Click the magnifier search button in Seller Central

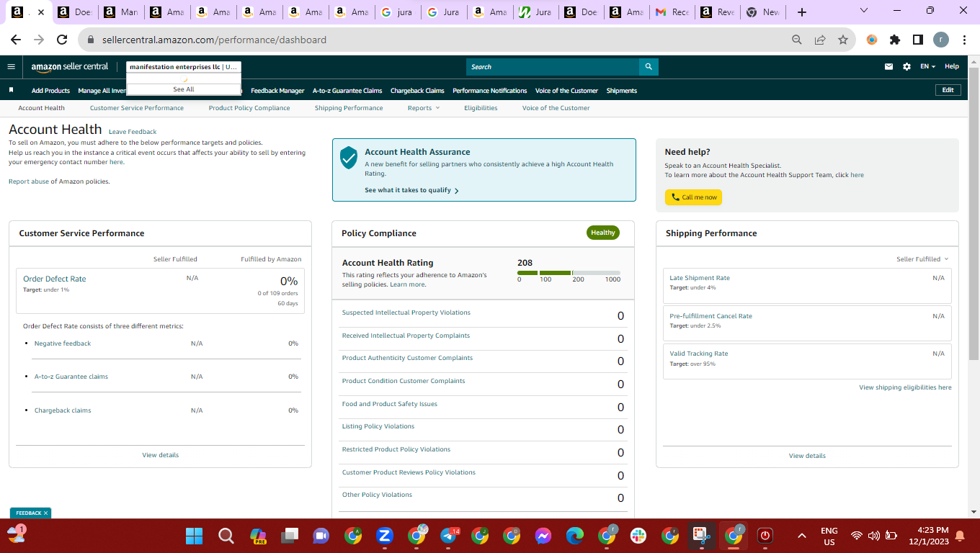[649, 67]
